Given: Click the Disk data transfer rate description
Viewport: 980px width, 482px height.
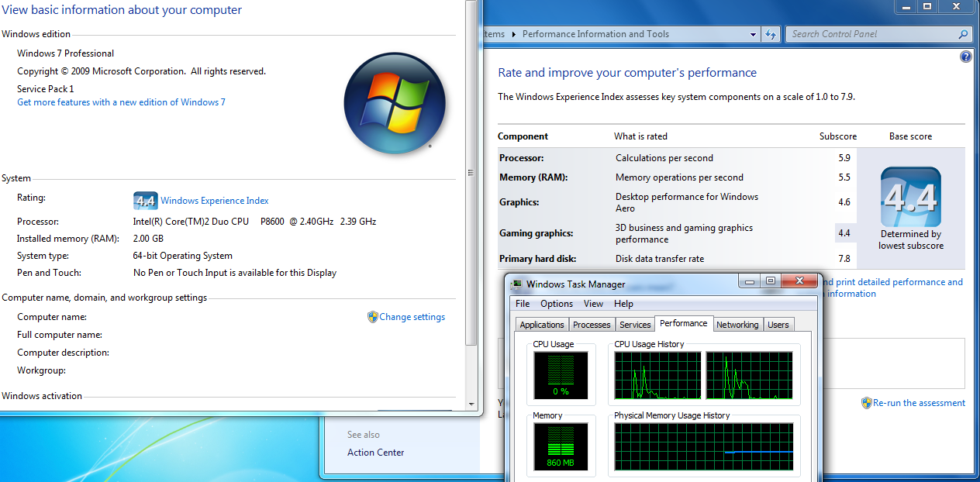Looking at the screenshot, I should [660, 259].
